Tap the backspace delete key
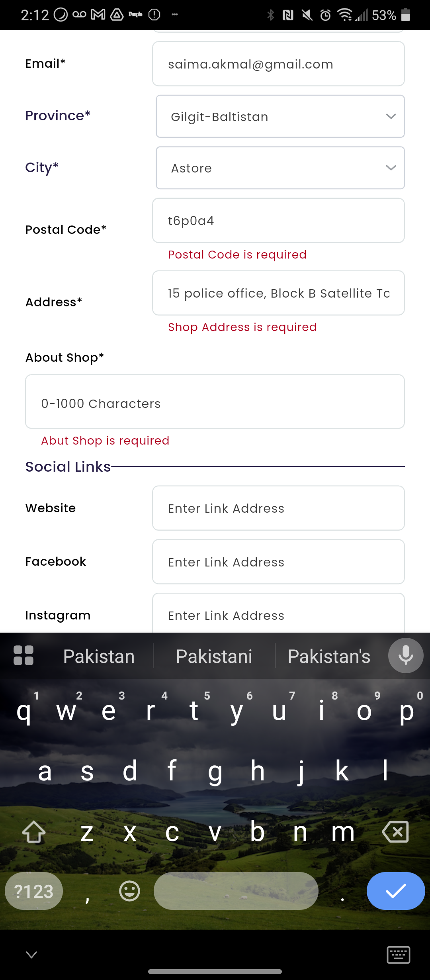 (395, 832)
